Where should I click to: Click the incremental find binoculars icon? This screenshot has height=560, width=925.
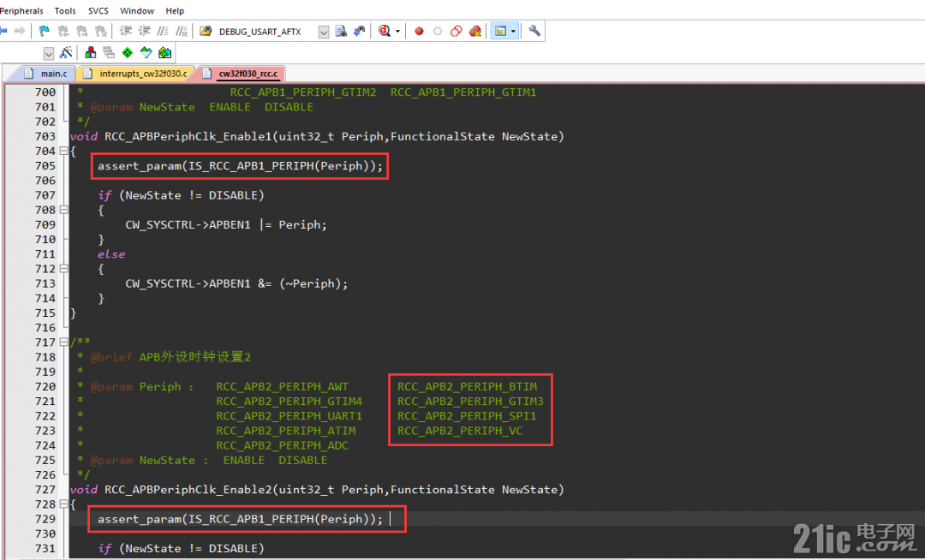[x=359, y=31]
